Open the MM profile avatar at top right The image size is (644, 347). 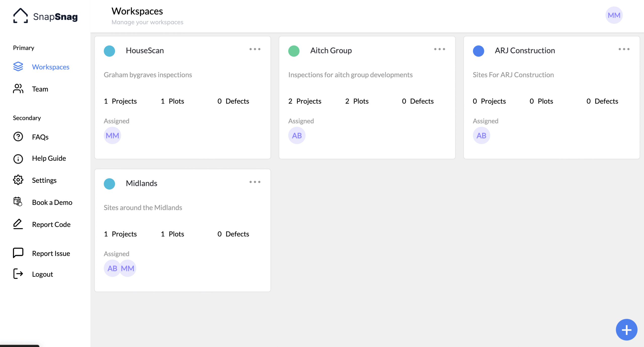[614, 15]
